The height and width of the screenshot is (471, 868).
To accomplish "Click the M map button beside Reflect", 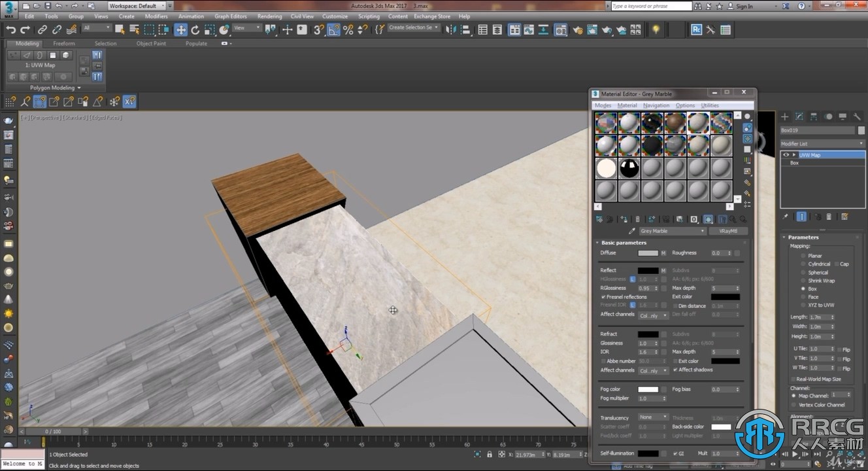I will pos(663,271).
